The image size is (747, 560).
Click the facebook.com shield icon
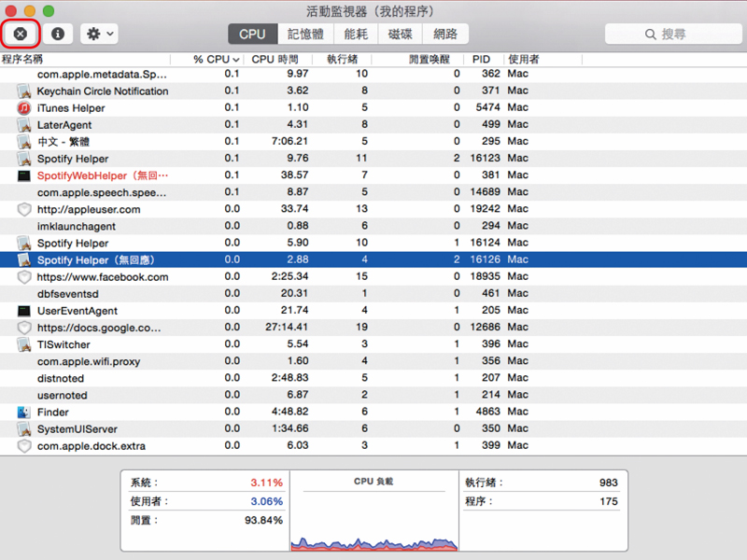point(24,277)
